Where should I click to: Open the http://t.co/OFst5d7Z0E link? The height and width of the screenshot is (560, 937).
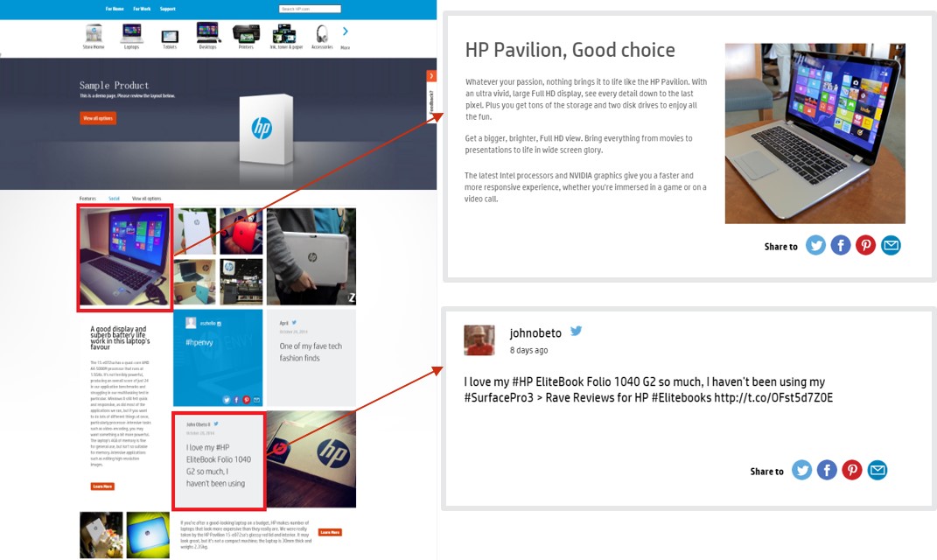click(x=773, y=398)
